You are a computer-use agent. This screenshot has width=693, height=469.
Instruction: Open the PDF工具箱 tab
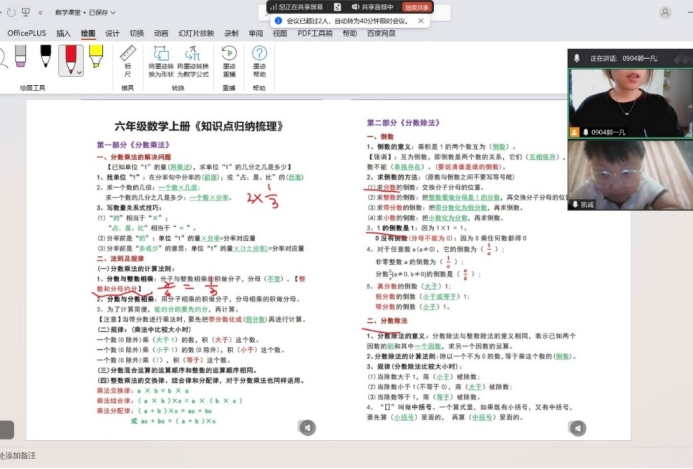pyautogui.click(x=315, y=33)
